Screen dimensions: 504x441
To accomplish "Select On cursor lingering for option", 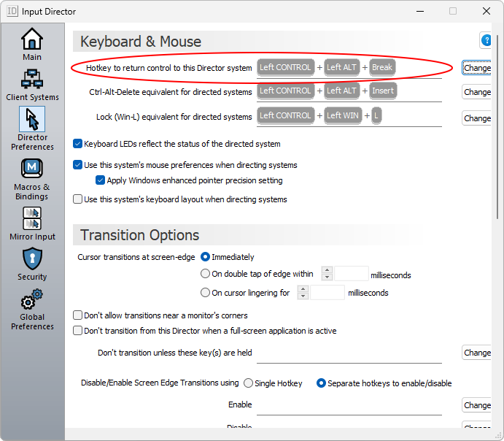I will coord(206,293).
